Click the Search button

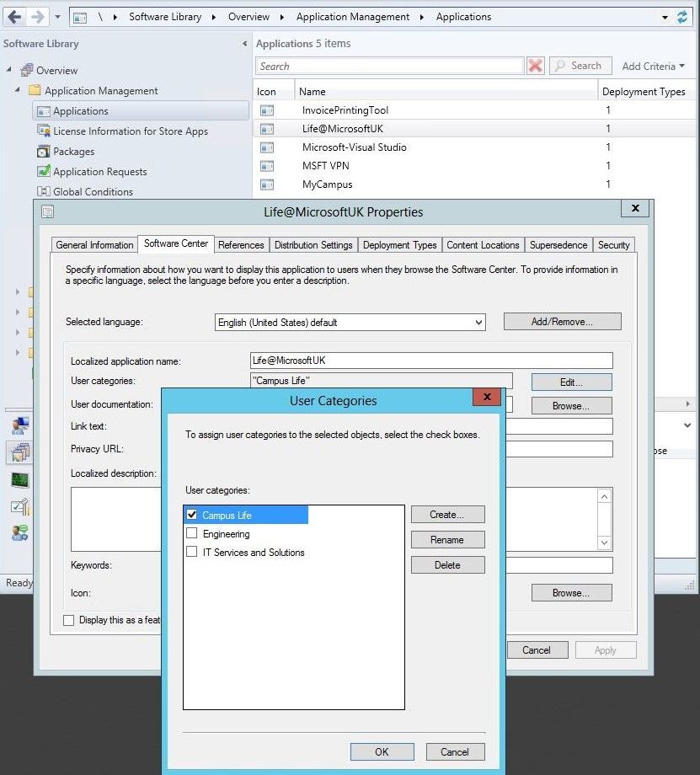(x=580, y=66)
